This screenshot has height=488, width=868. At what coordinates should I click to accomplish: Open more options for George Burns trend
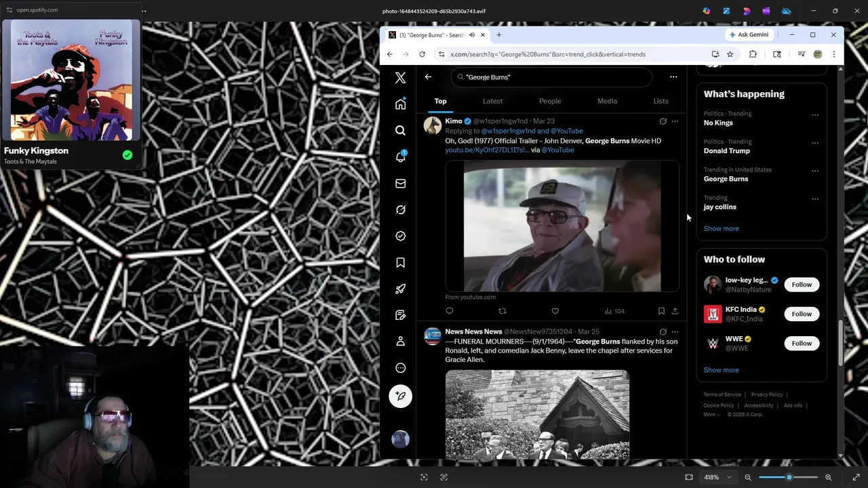pos(815,171)
